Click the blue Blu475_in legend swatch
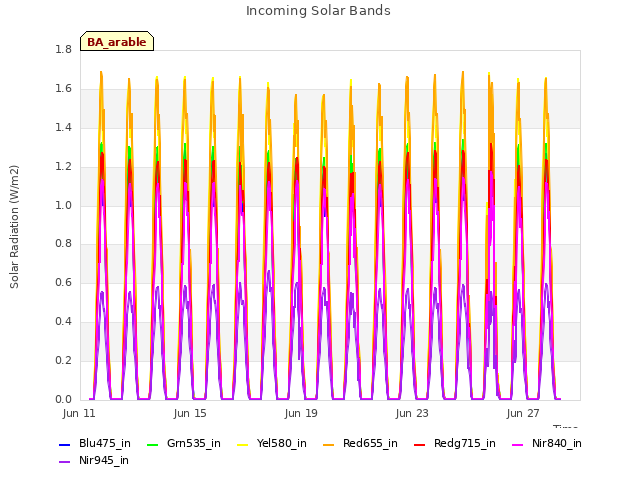 (64, 444)
